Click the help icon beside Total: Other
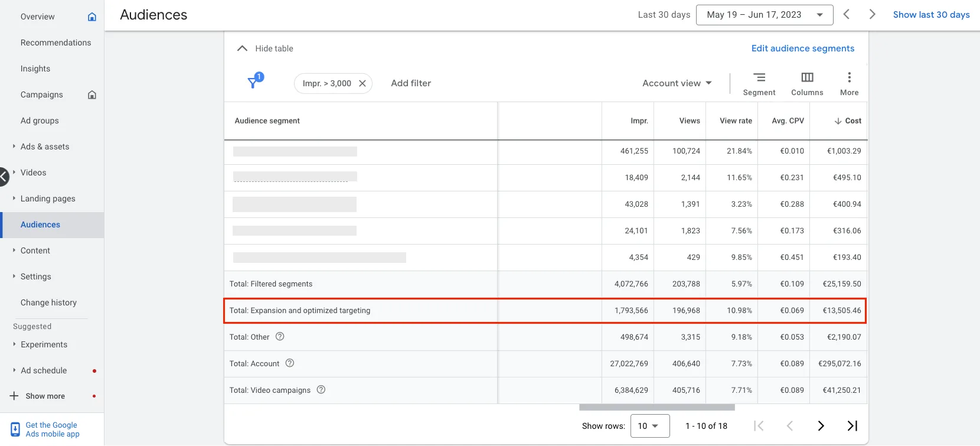 280,337
